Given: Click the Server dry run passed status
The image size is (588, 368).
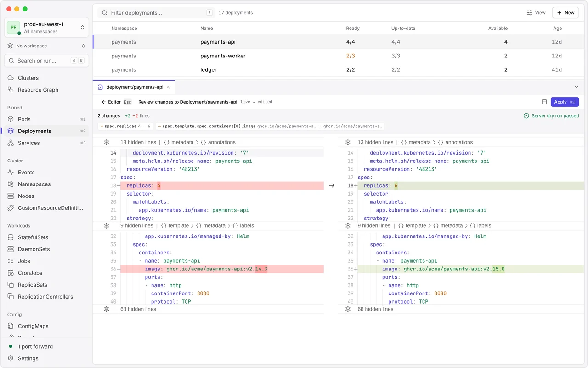Looking at the screenshot, I should (551, 116).
